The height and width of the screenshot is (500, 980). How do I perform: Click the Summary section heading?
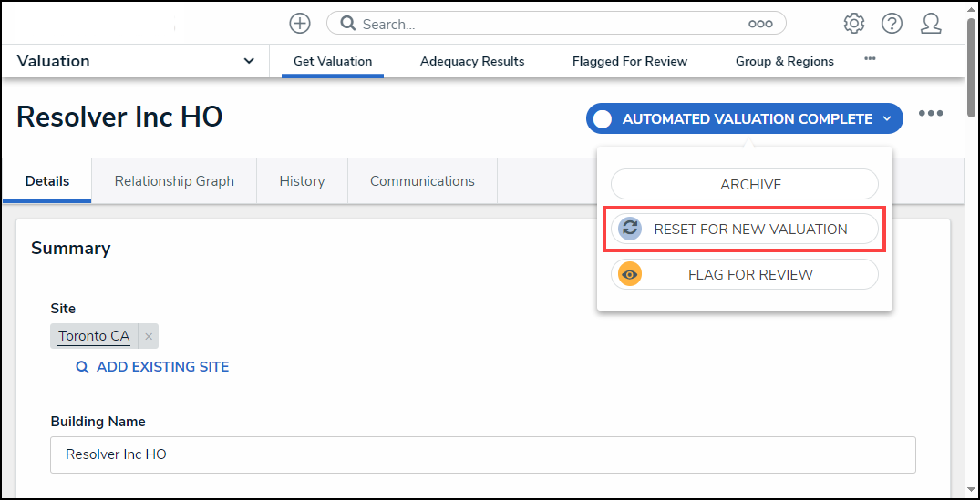click(x=70, y=248)
